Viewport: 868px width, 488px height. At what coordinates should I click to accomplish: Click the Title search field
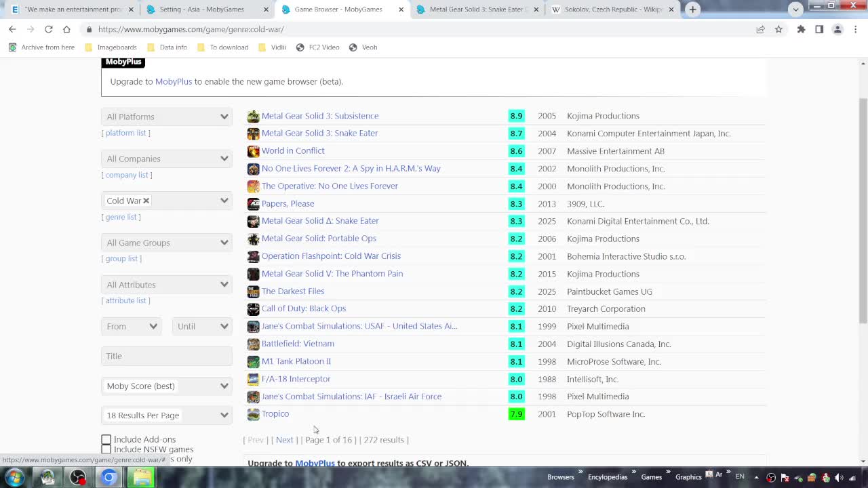click(167, 357)
